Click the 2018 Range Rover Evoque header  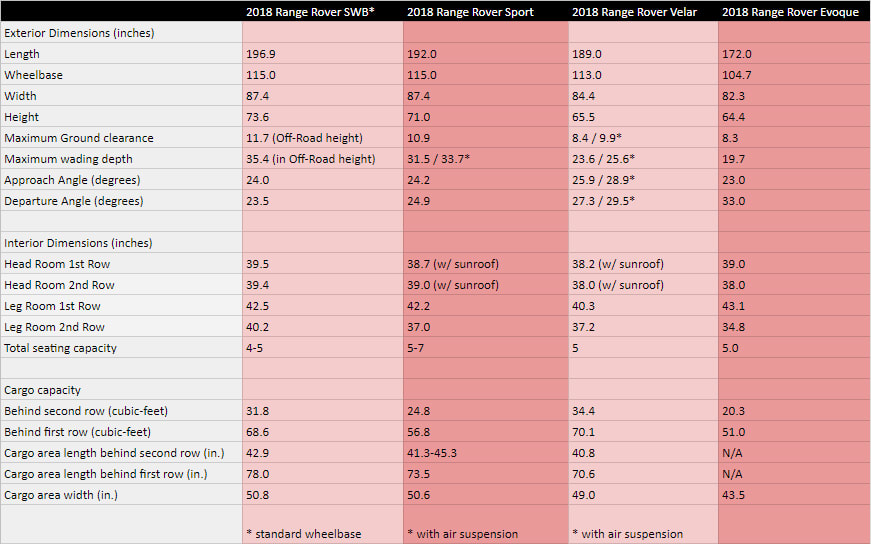pos(790,12)
